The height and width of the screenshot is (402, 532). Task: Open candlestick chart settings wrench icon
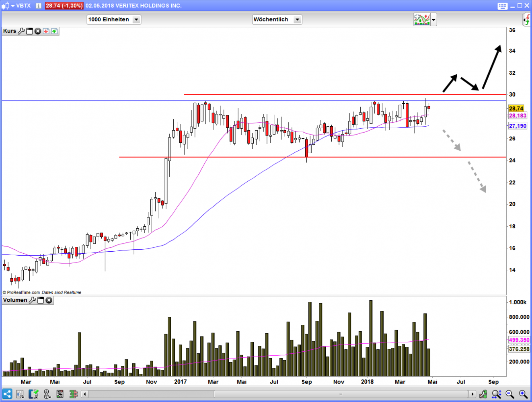click(483, 394)
